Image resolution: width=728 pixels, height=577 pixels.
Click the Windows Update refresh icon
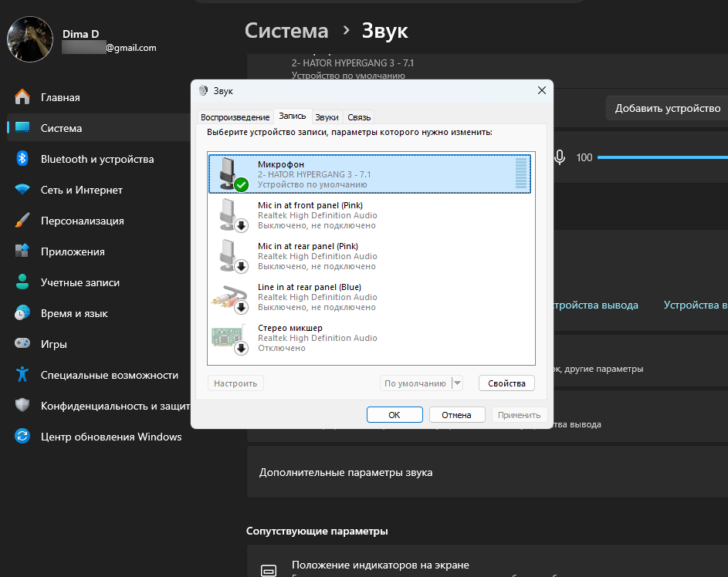[22, 436]
